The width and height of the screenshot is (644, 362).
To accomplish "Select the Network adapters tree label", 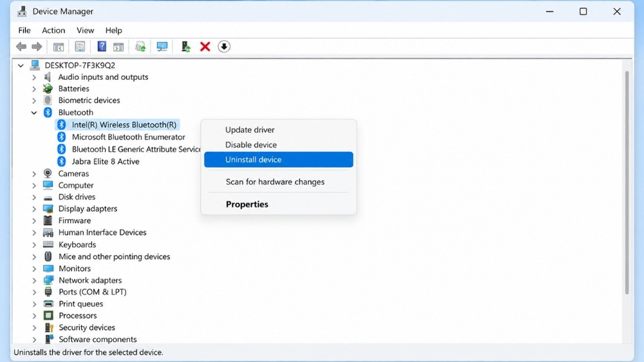I will [x=90, y=280].
